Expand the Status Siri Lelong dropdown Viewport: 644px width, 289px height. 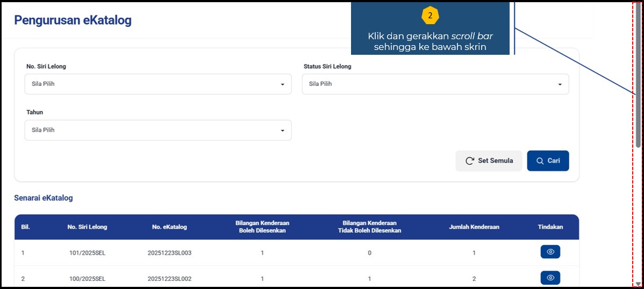[x=435, y=84]
